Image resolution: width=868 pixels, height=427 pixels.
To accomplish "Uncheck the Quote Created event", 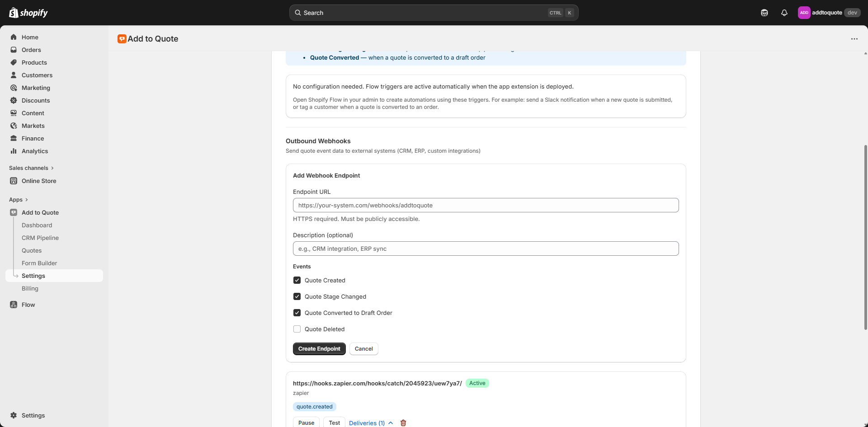I will point(297,280).
